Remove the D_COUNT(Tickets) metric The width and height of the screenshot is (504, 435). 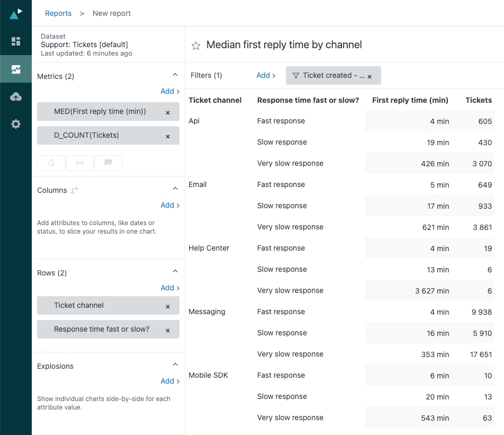point(168,136)
